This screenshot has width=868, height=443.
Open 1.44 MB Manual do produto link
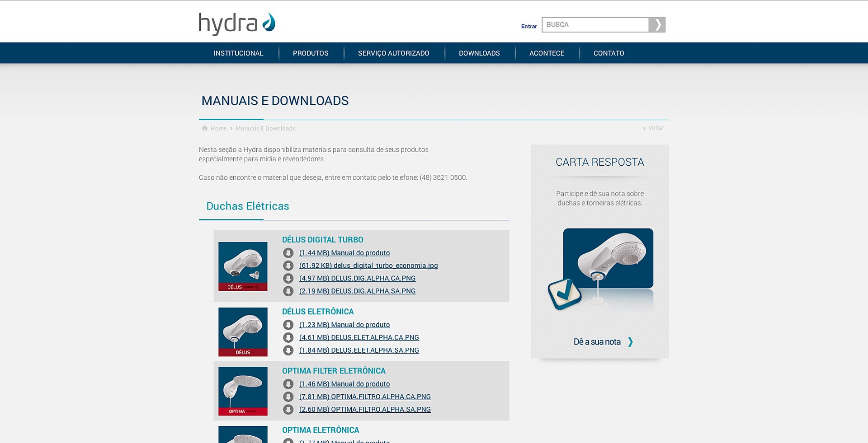tap(344, 253)
